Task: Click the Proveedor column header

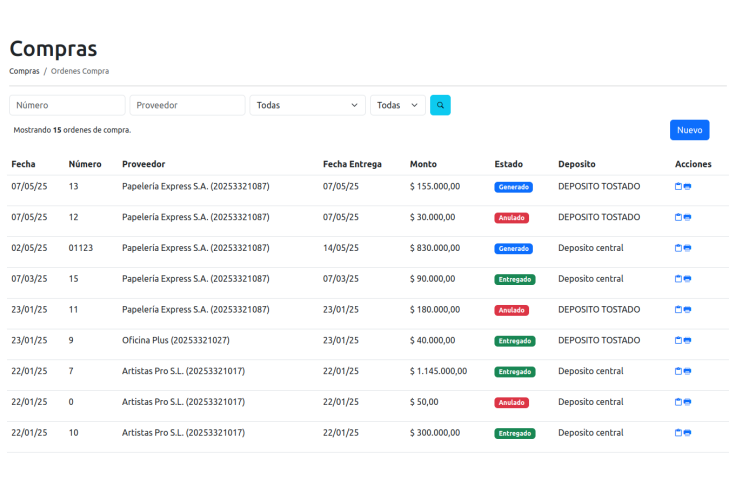Action: coord(144,164)
